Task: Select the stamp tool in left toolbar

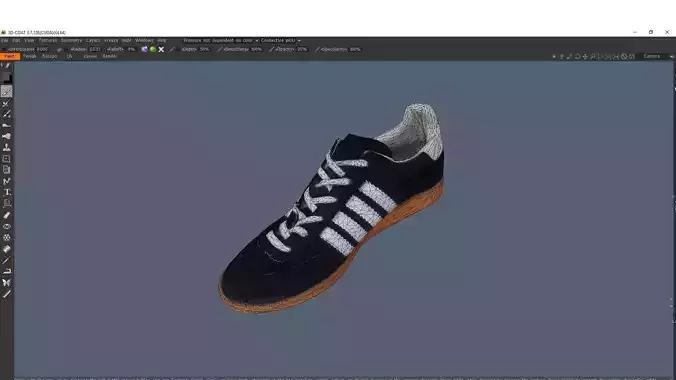Action: coord(6,147)
